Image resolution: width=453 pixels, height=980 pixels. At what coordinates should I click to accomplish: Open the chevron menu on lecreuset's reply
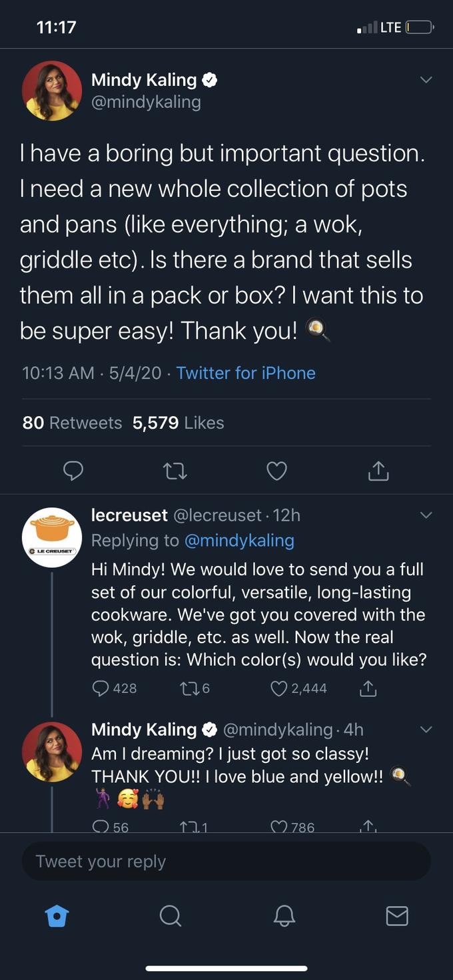tap(426, 515)
